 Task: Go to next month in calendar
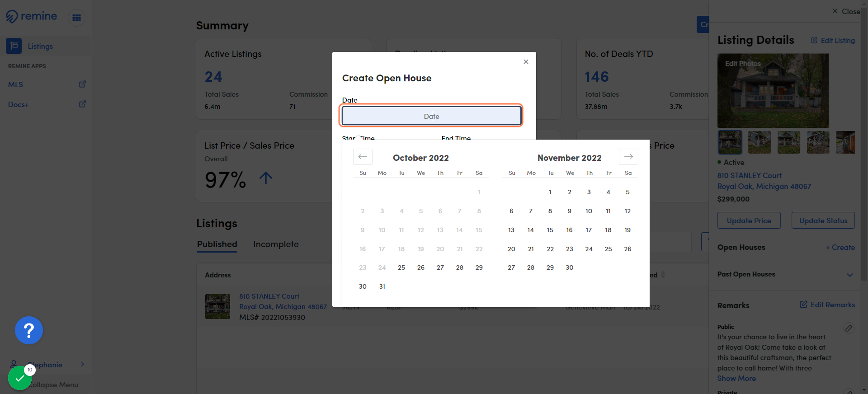(628, 157)
